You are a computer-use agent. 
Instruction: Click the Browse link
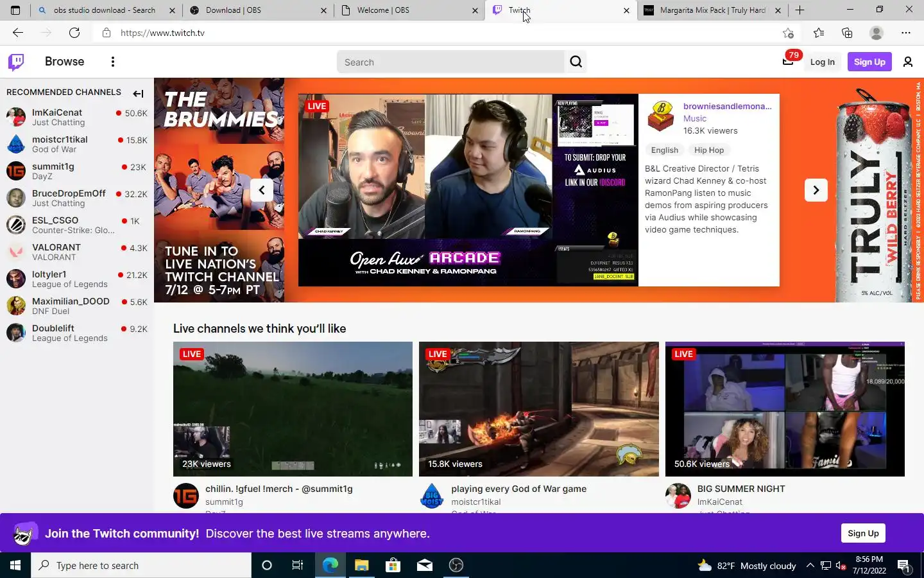[x=64, y=62]
